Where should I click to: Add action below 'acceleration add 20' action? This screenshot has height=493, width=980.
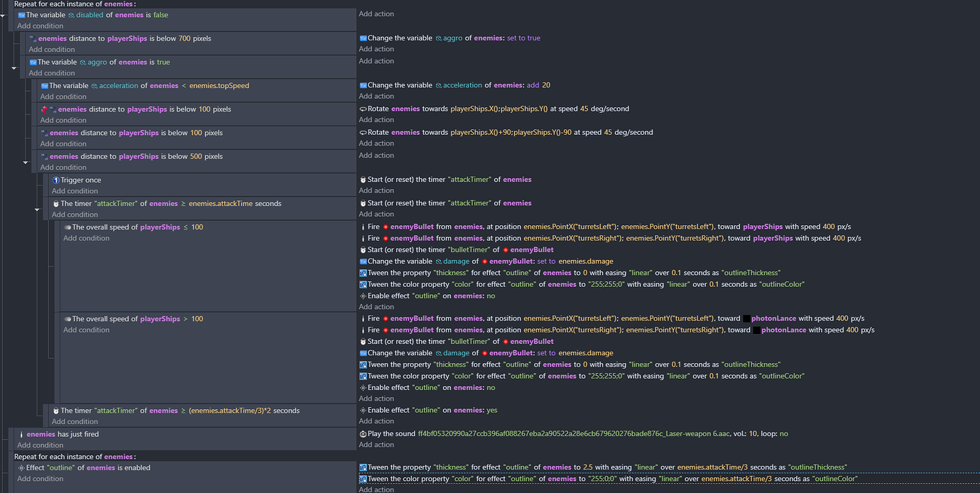376,97
